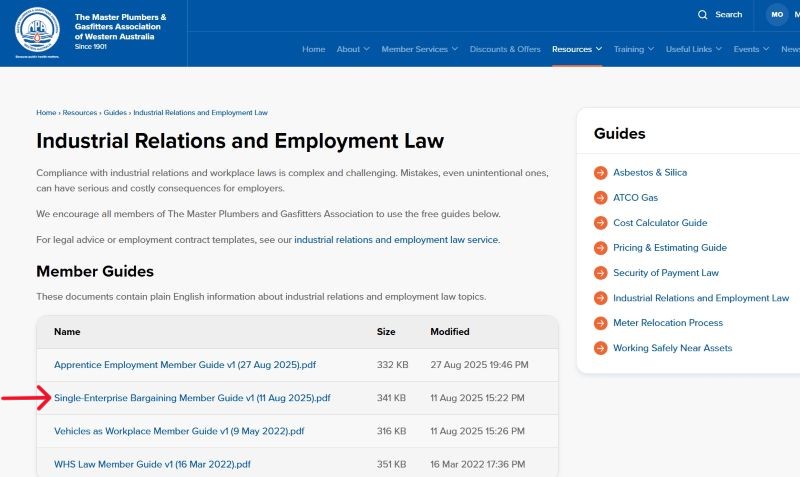
Task: Open Vehicles as Workplace Member Guide pdf
Action: 179,431
